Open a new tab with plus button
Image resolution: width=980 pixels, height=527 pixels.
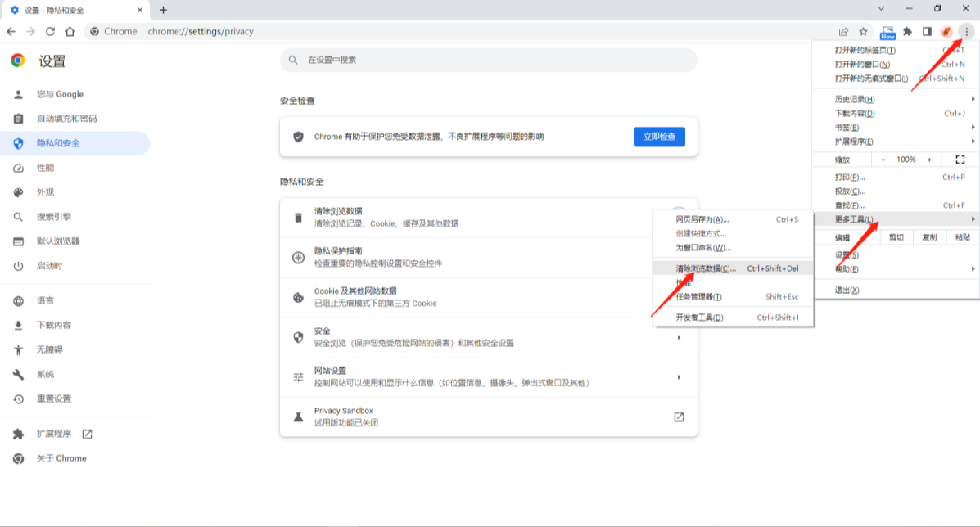[x=163, y=10]
